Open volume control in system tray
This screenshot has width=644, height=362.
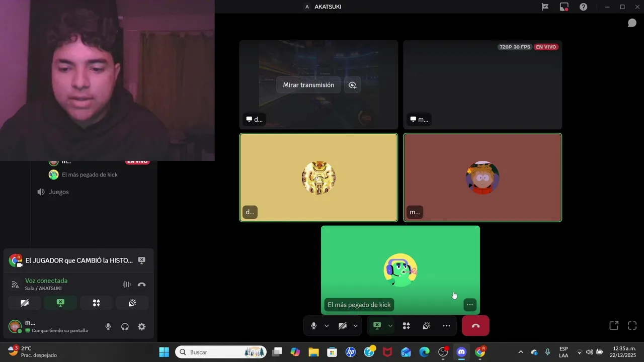(589, 352)
